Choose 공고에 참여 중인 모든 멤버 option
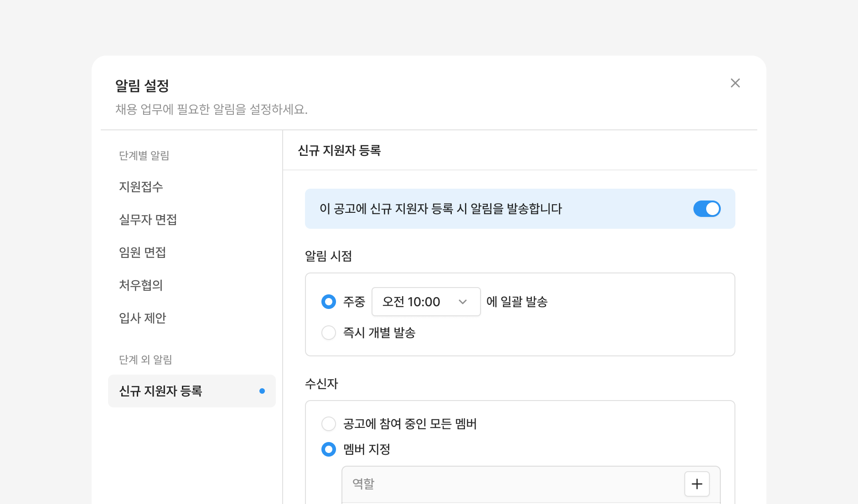Image resolution: width=858 pixels, height=504 pixels. [329, 424]
